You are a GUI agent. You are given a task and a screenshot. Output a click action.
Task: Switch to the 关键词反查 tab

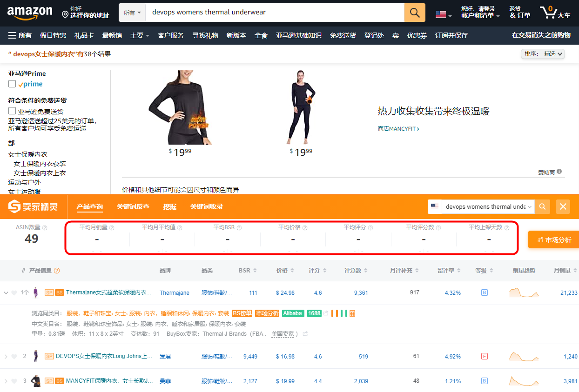pos(133,206)
